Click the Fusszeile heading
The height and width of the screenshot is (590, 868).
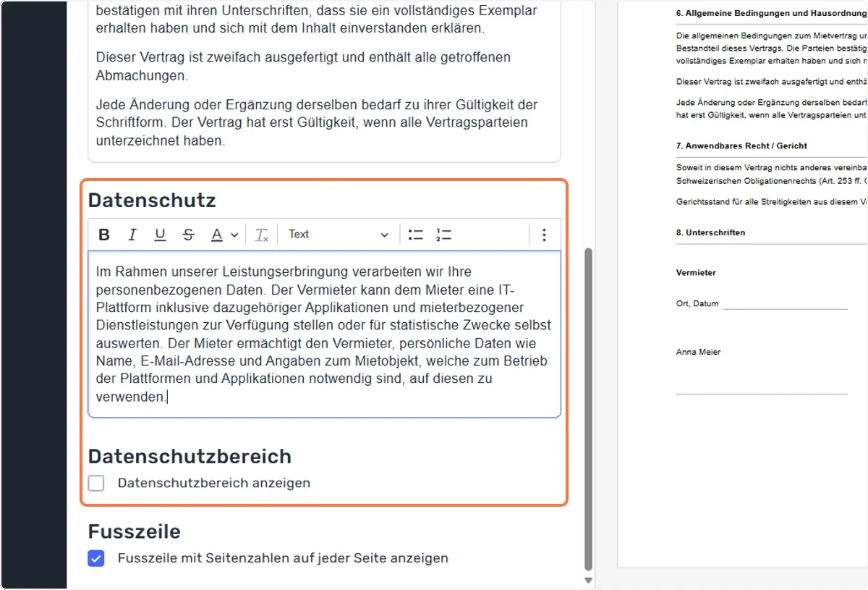click(135, 532)
